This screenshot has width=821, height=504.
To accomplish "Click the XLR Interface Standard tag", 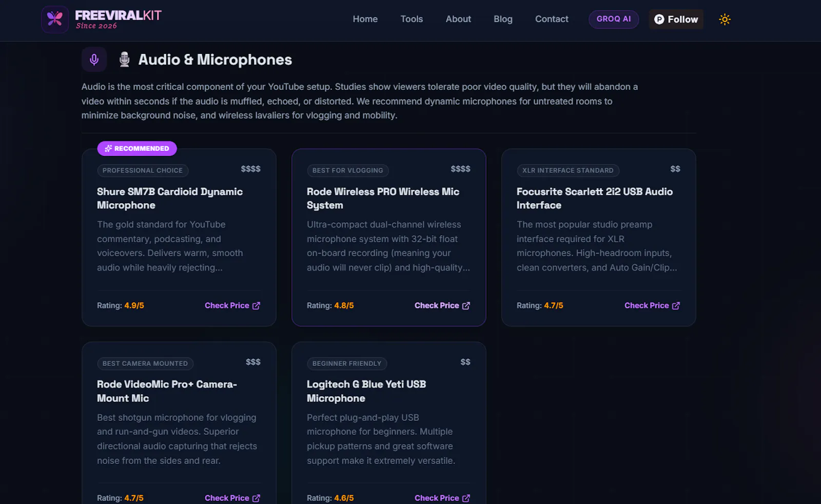I will 568,170.
